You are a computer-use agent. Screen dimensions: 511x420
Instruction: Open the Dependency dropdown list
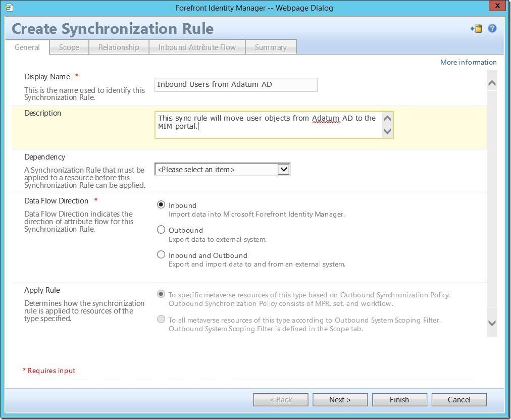click(x=284, y=170)
